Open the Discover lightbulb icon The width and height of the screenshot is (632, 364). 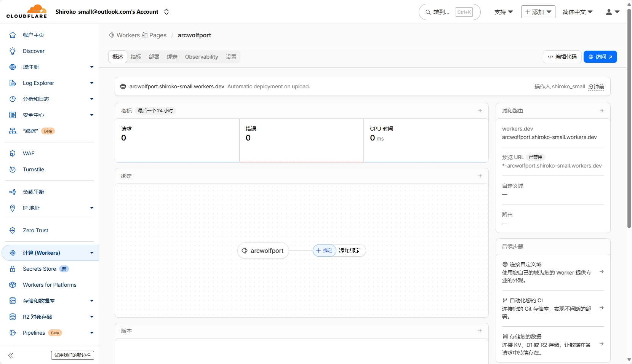pyautogui.click(x=13, y=51)
